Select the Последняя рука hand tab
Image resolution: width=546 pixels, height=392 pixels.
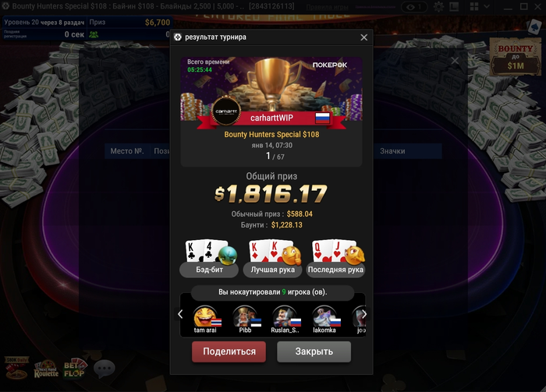[335, 270]
